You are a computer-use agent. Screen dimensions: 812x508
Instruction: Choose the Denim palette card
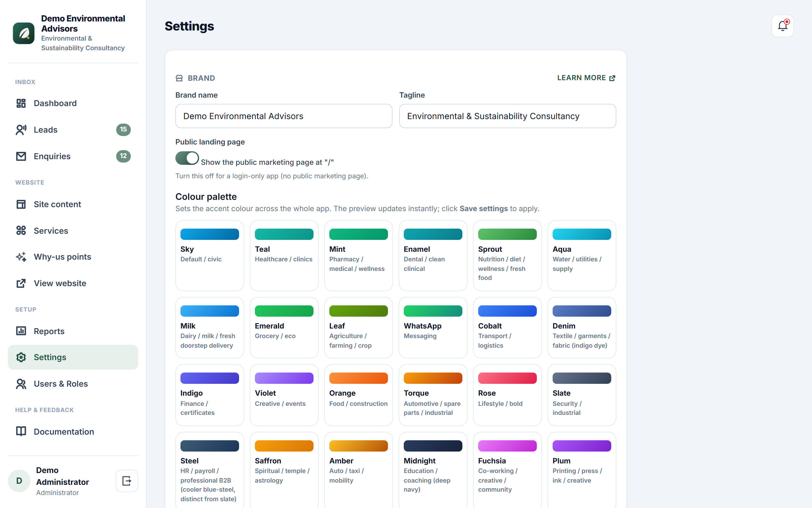[582, 328]
